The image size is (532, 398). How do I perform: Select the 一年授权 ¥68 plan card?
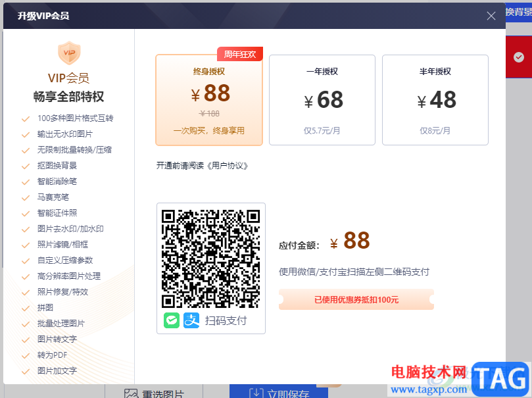(x=322, y=100)
